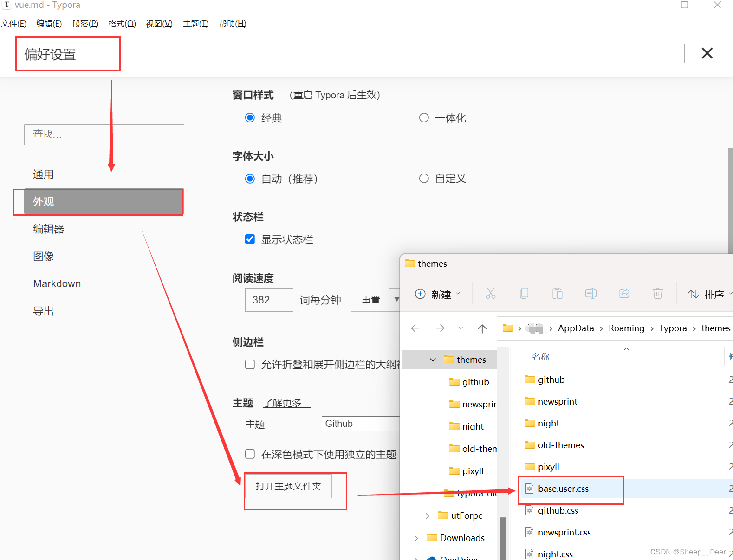Click the base.user.css file icon
The height and width of the screenshot is (560, 733).
[x=529, y=489]
